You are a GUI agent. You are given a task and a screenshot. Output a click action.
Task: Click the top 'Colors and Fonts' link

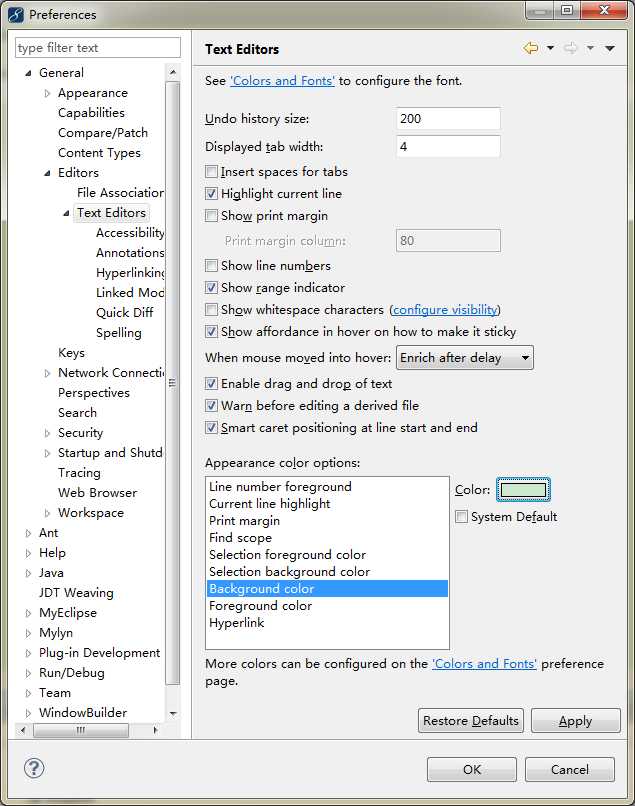click(282, 81)
